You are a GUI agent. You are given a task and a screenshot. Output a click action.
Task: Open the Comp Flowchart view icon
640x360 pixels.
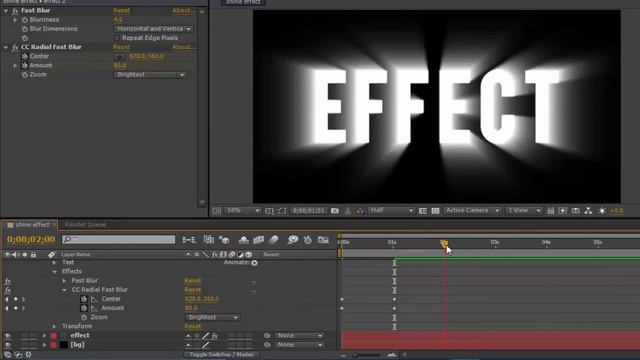(588, 211)
